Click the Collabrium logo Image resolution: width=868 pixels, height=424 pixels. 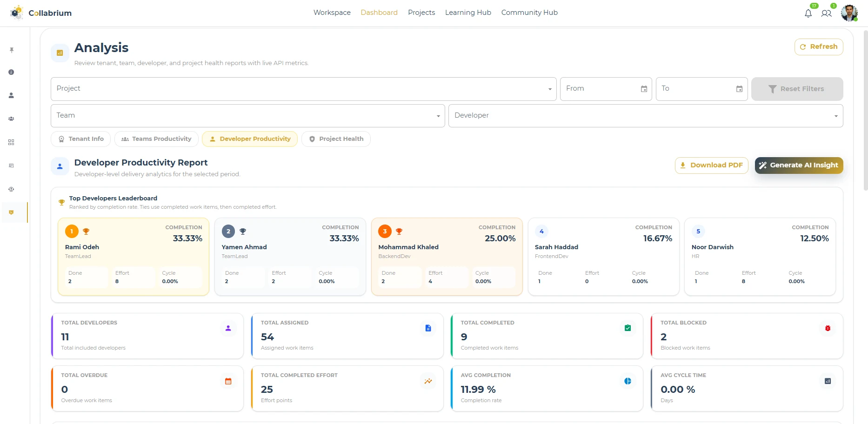[x=40, y=13]
